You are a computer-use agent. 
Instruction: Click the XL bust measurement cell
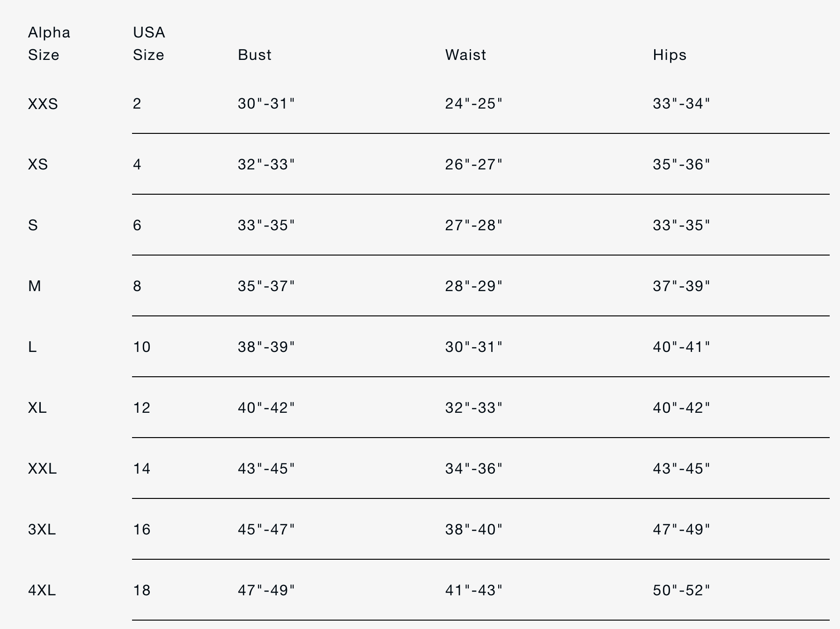point(266,408)
